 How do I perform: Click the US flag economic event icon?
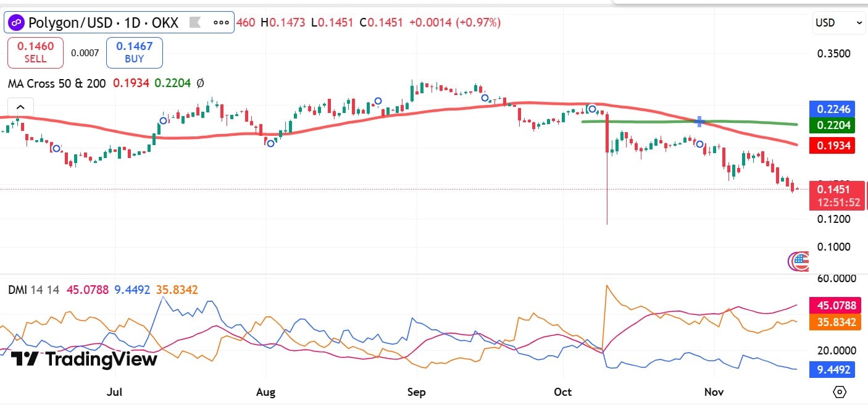[x=799, y=261]
